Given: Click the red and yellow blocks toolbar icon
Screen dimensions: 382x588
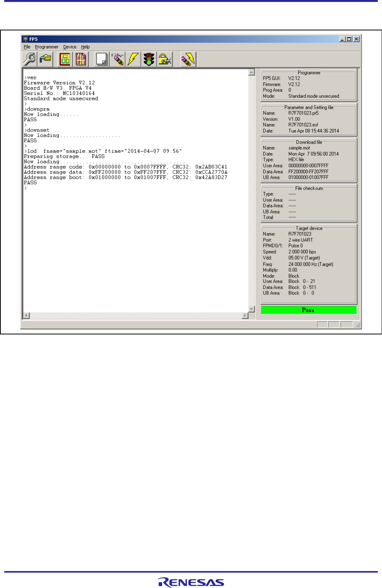Looking at the screenshot, I should [x=65, y=59].
